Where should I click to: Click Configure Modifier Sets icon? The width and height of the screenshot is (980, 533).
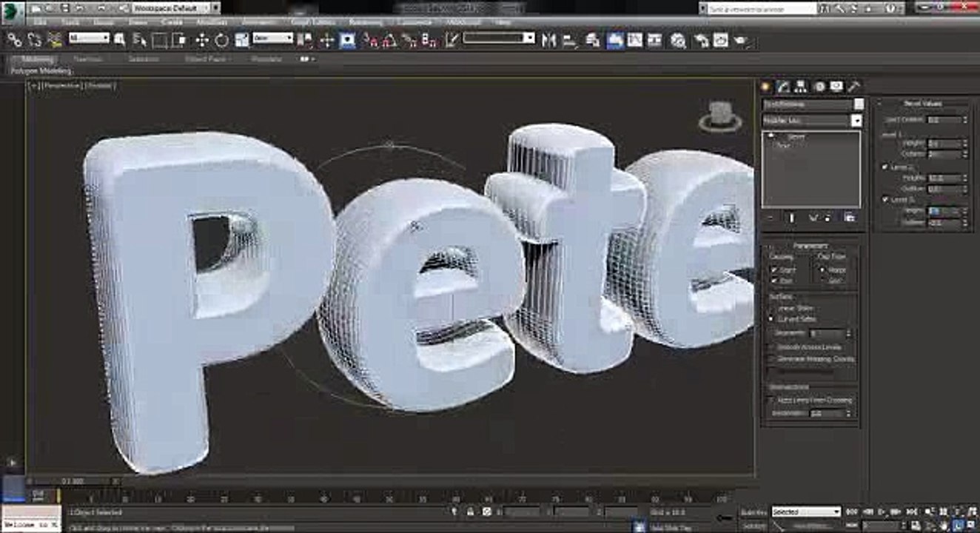click(x=848, y=217)
